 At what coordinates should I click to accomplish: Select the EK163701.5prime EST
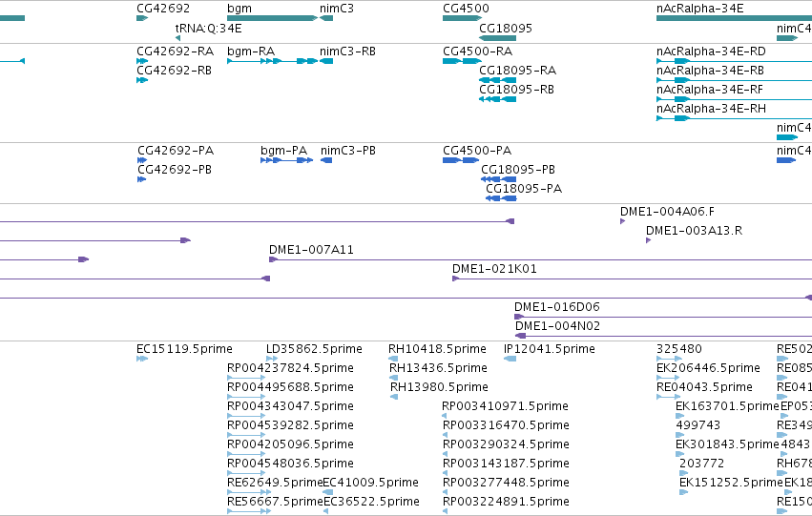pyautogui.click(x=680, y=416)
